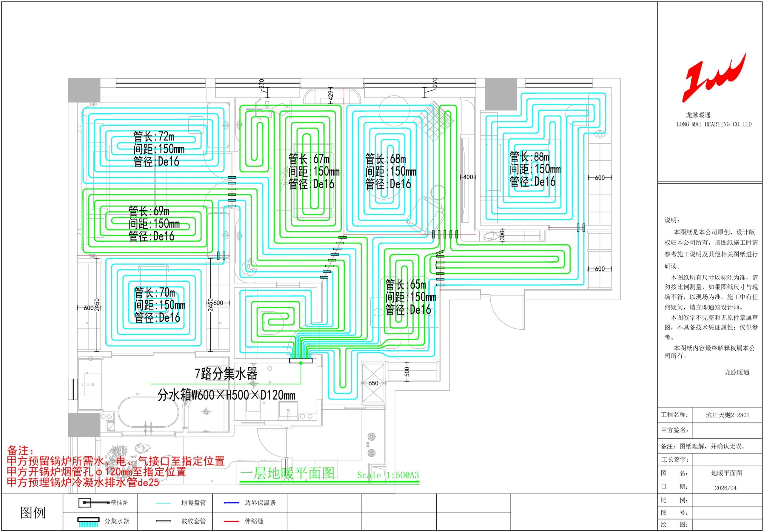Screen dimensions: 764x532
Task: Click the wall-hung boiler legend icon
Action: coord(94,502)
